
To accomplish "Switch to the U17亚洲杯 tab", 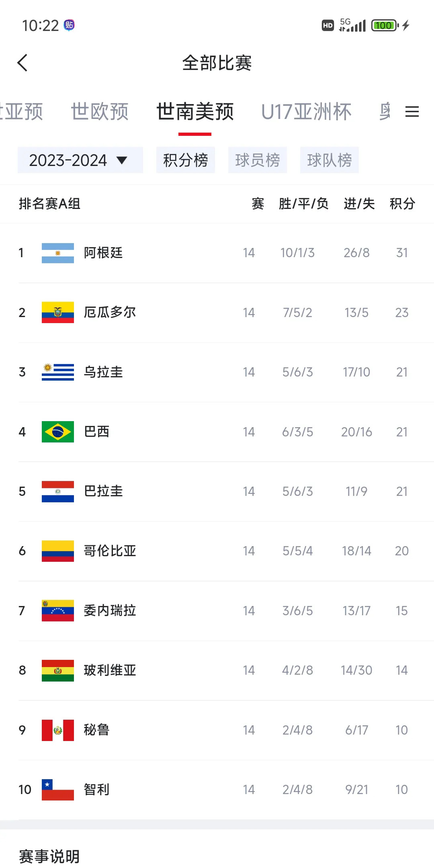I will pos(306,111).
